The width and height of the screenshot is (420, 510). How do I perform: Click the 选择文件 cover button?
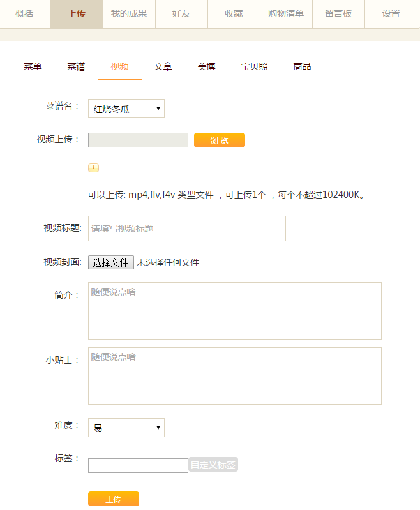[x=111, y=262]
